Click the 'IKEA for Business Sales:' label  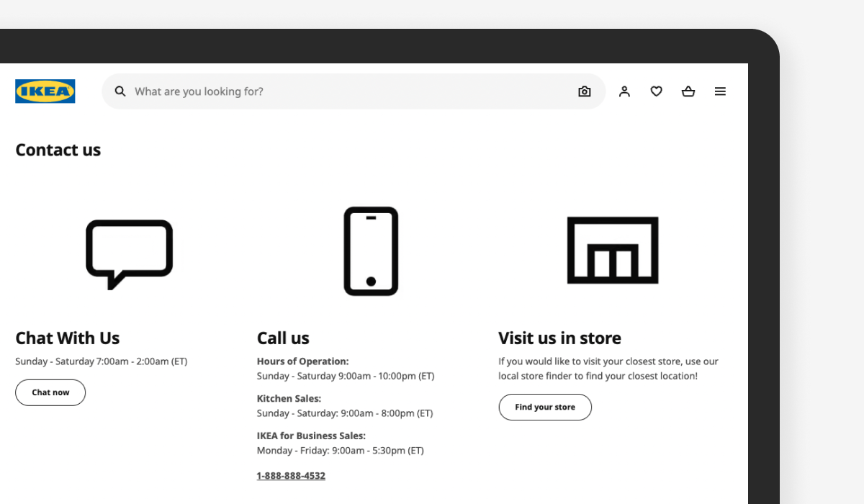coord(311,436)
